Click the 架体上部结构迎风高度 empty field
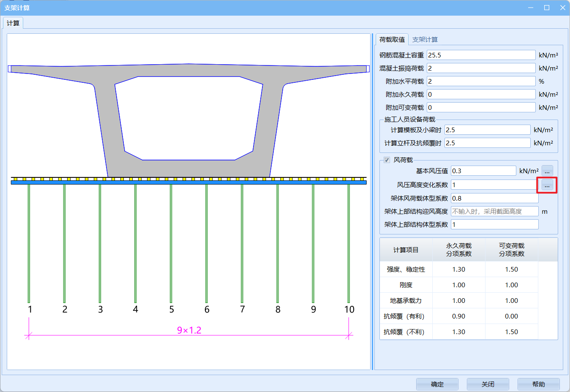The width and height of the screenshot is (570, 392). click(494, 212)
